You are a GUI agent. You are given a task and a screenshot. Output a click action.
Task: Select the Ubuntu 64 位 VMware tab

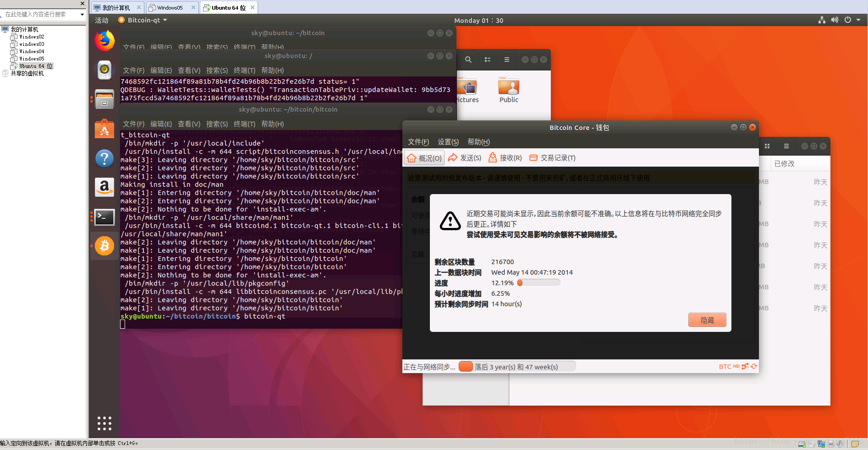(x=229, y=7)
